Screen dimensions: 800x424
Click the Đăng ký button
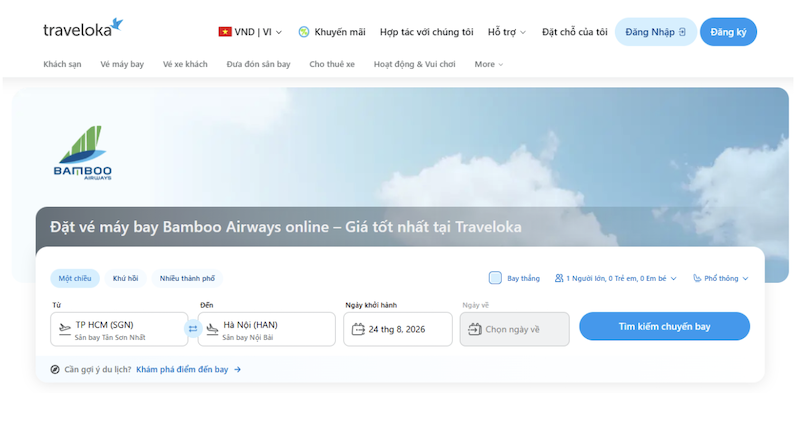[x=728, y=32]
